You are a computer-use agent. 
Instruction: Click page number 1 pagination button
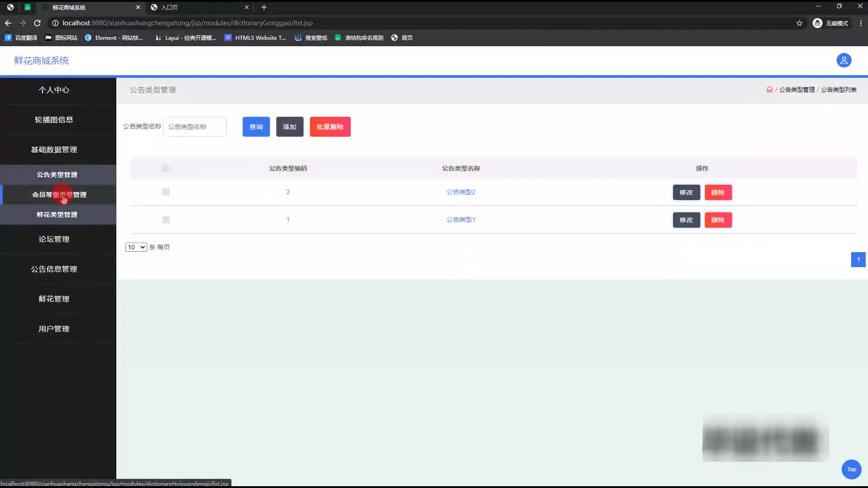tap(858, 259)
